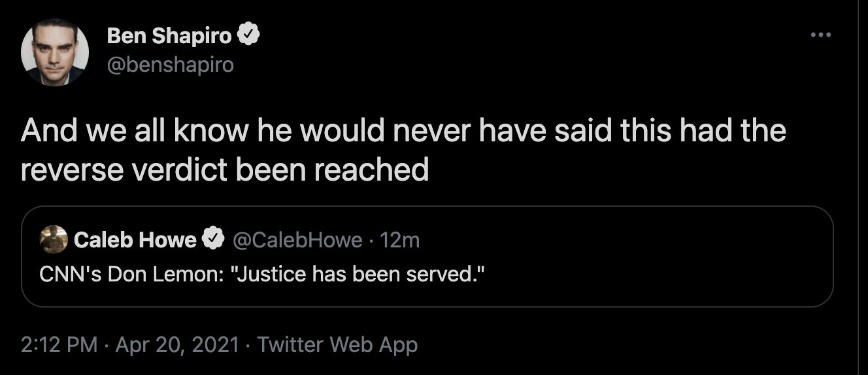Click the quoted tweet card's right border area
This screenshot has width=868, height=375.
pyautogui.click(x=833, y=257)
